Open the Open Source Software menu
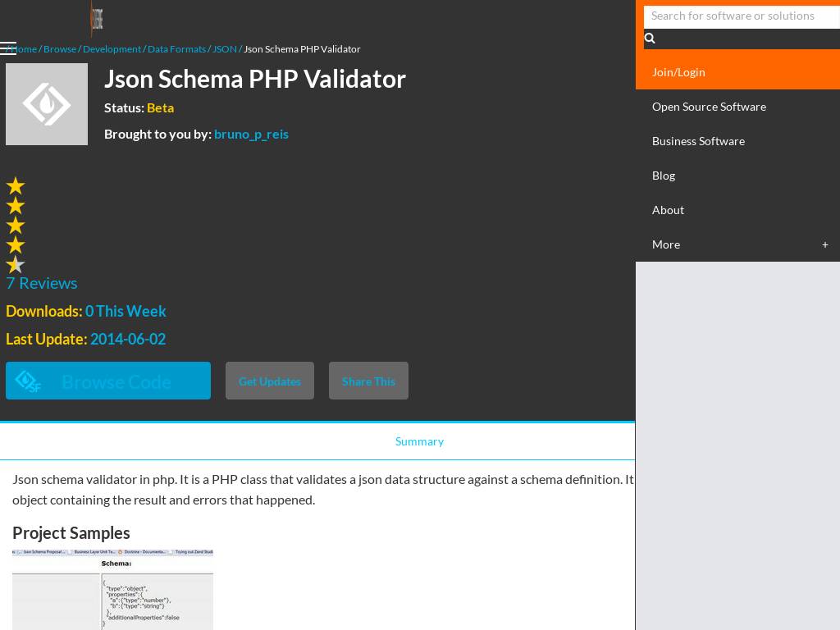840x630 pixels. (709, 107)
